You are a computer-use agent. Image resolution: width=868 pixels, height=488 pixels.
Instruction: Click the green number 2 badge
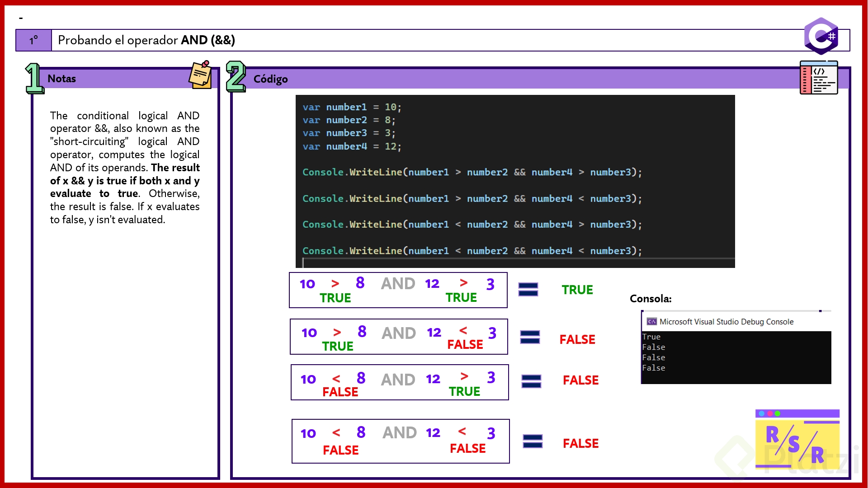(236, 77)
